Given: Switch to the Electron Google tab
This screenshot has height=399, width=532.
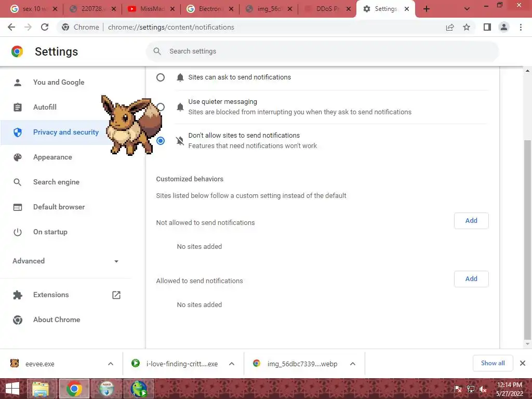Looking at the screenshot, I should coord(210,9).
